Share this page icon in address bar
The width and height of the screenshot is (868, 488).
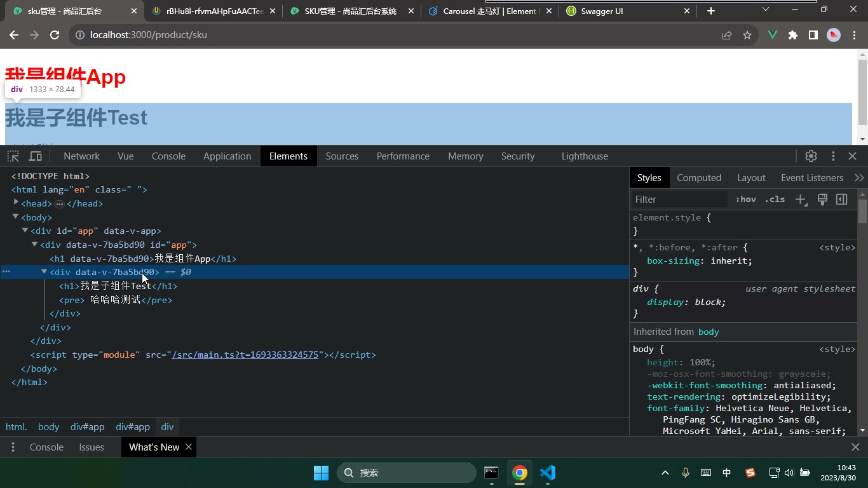727,35
